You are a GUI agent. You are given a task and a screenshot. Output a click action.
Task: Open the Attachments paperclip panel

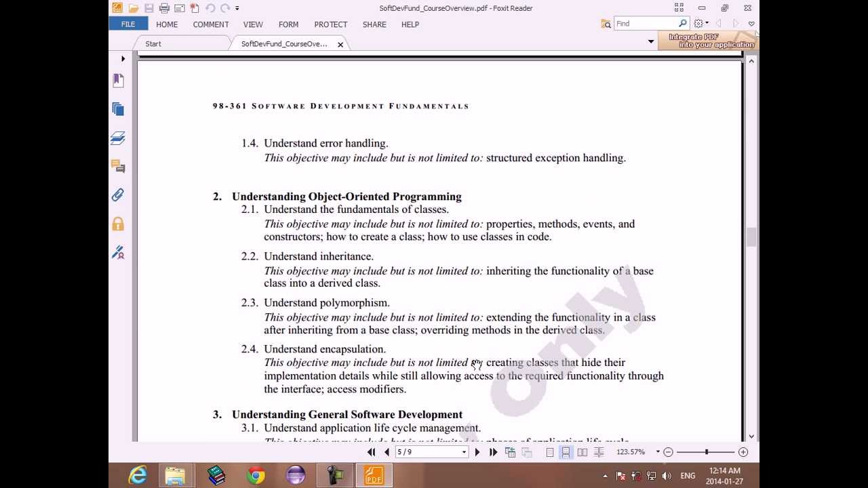point(118,195)
